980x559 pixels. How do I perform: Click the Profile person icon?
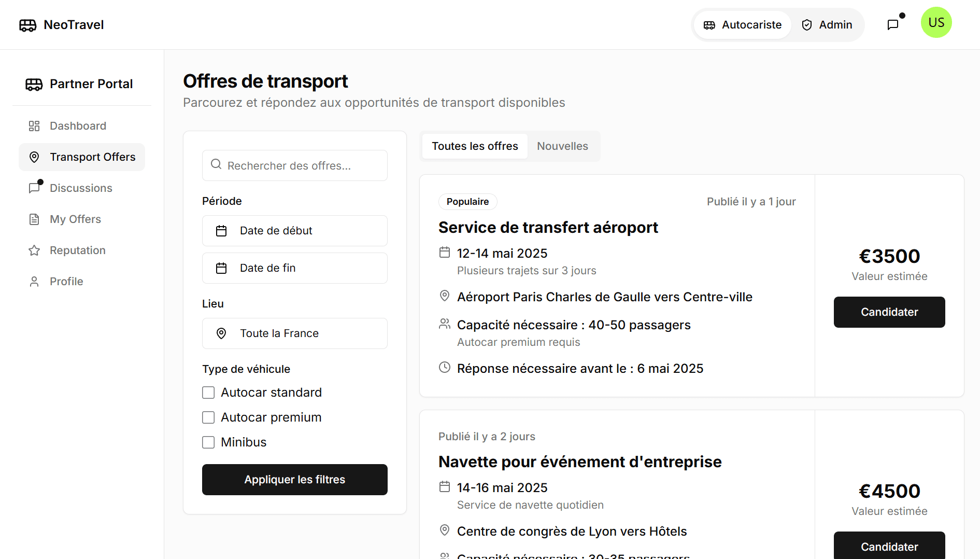(x=34, y=282)
